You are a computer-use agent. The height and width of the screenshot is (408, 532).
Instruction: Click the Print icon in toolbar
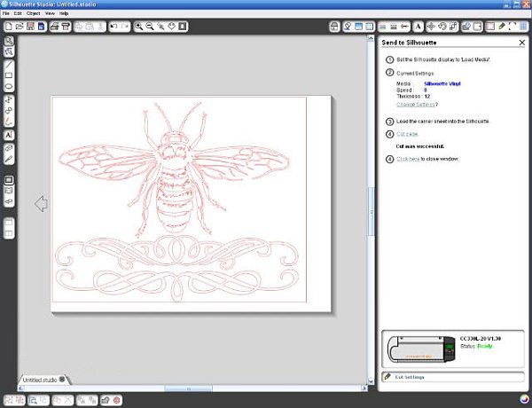(x=55, y=27)
